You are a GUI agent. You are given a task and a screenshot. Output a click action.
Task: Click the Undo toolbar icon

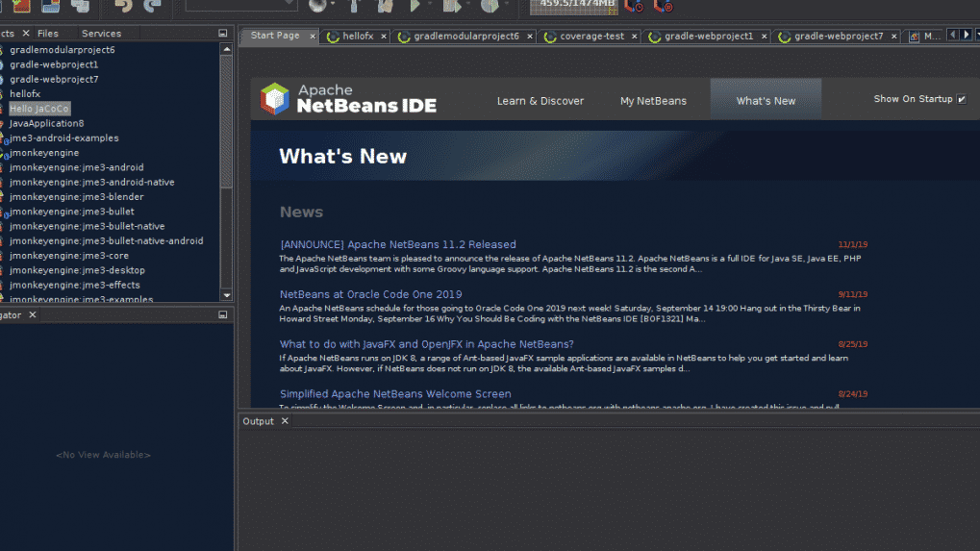pyautogui.click(x=123, y=6)
